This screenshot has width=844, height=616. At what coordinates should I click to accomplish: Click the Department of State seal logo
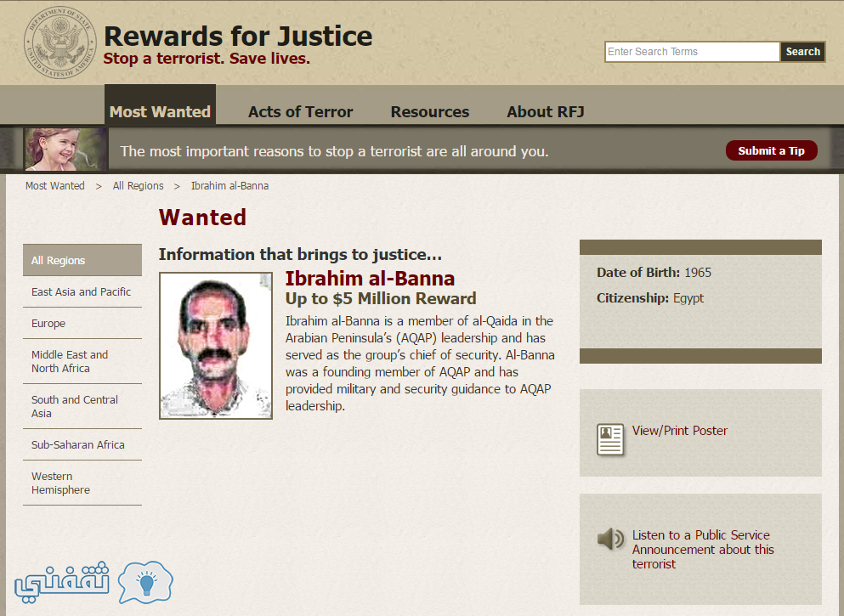tap(60, 42)
